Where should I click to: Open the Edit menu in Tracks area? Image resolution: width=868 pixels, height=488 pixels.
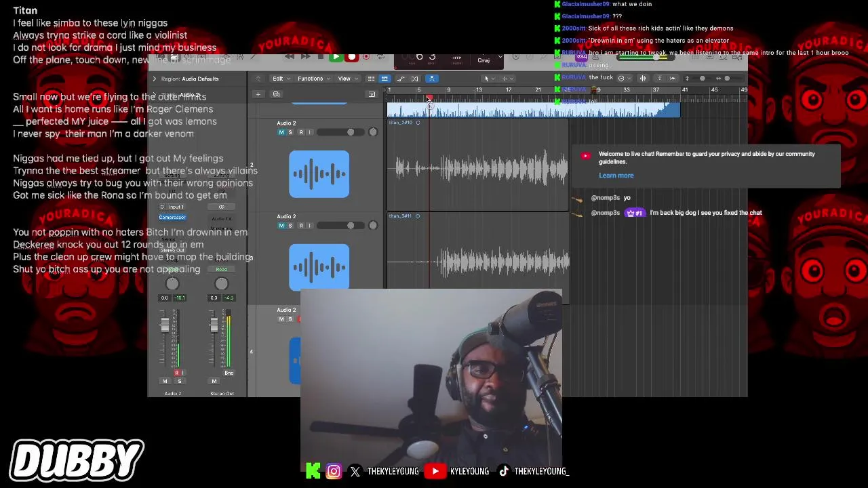coord(280,79)
